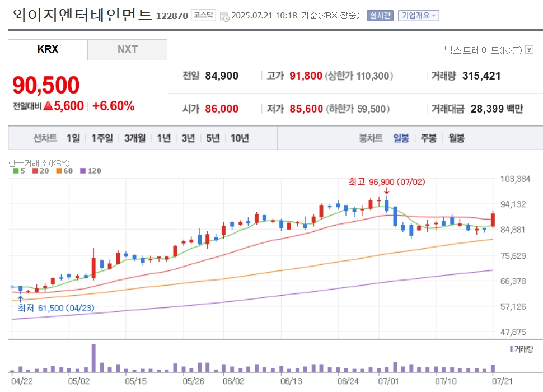543x392 pixels.
Task: Click the 코스닥 market badge
Action: coord(203,15)
